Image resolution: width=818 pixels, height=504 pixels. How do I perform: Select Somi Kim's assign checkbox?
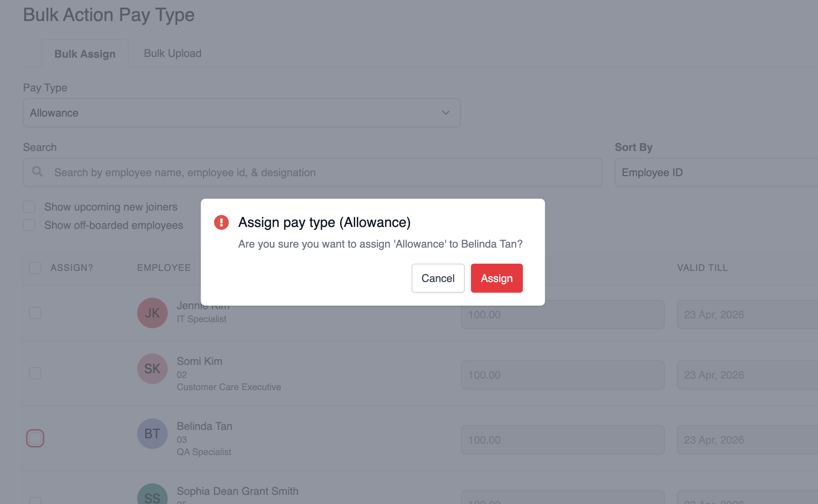tap(35, 373)
